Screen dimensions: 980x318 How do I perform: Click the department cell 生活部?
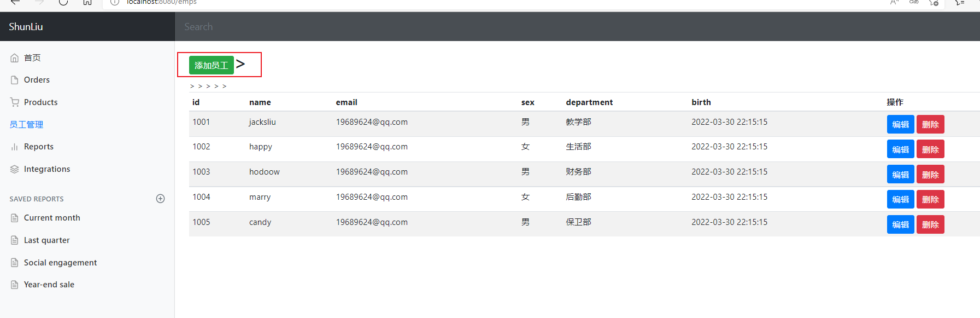tap(578, 147)
